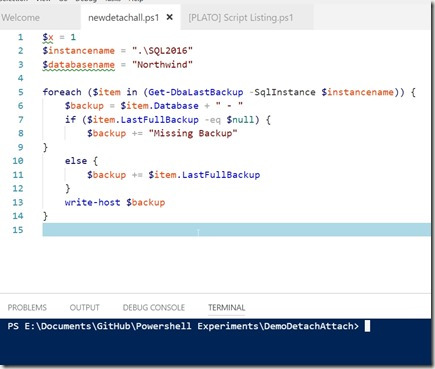Click the else keyword on line 10

76,161
